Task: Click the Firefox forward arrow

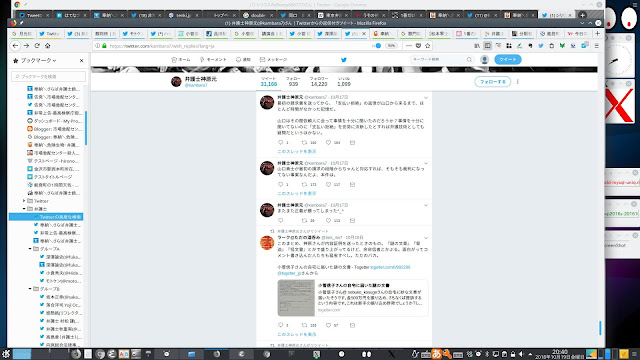Action: 26,46
